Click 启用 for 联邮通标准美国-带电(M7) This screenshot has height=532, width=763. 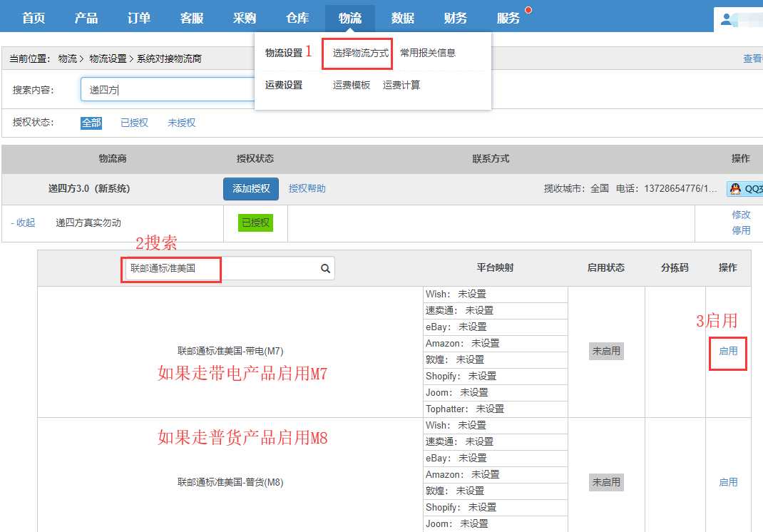[728, 351]
